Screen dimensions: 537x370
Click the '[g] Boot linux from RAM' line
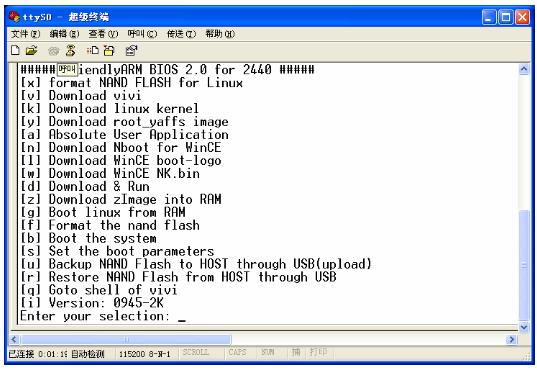click(103, 212)
